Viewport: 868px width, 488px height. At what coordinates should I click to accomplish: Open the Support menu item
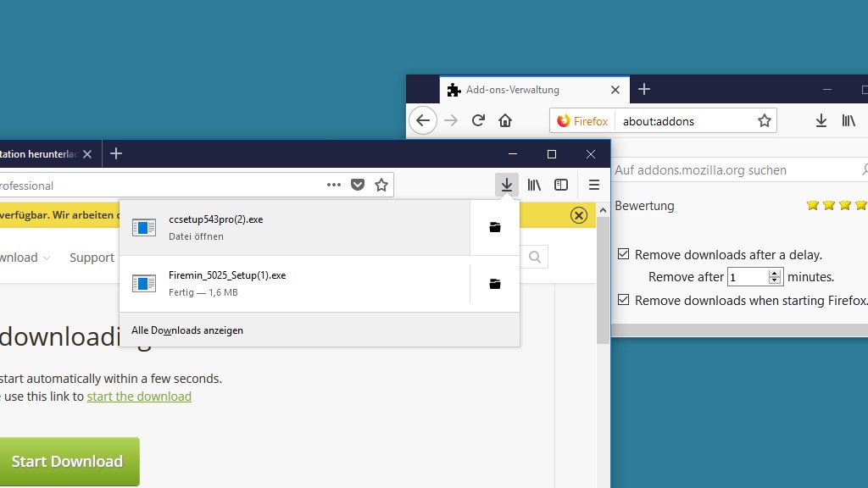tap(92, 258)
